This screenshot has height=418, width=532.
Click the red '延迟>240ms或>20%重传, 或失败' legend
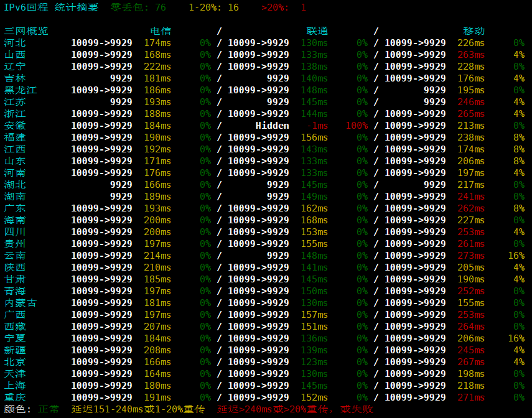click(295, 409)
